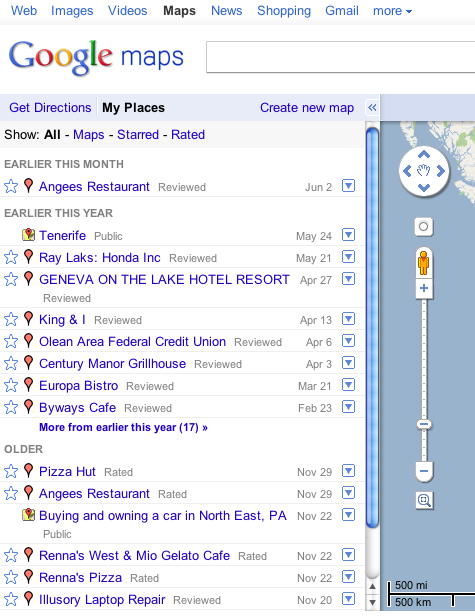Click the my location circle button
The image size is (475, 616).
point(424,227)
